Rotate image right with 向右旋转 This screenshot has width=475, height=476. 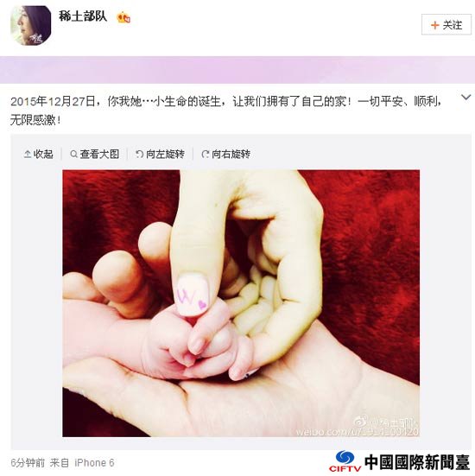coord(225,154)
